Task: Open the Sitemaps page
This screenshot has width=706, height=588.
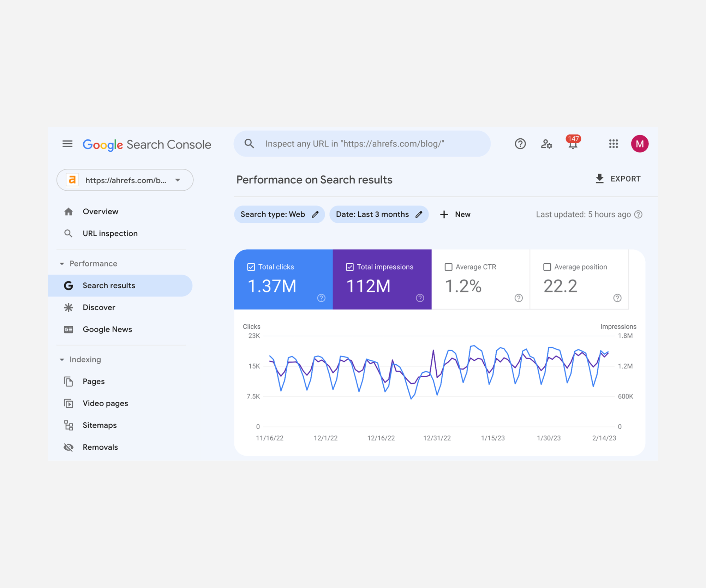Action: (100, 425)
